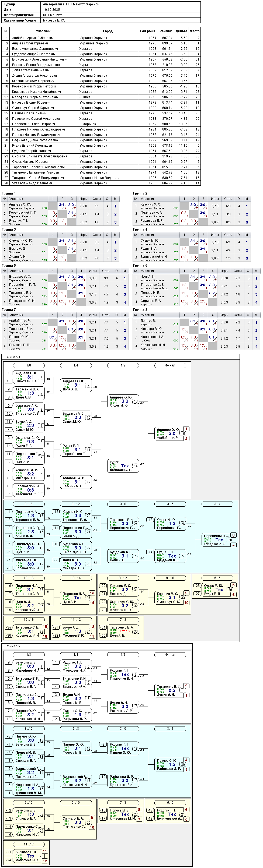Click participant 'Титаренко Сергей Владимирович'
The height and width of the screenshot is (868, 263).
(38, 178)
